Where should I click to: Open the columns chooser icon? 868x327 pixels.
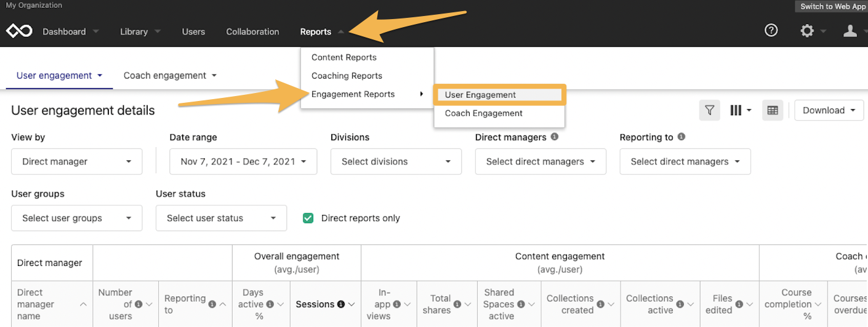(x=741, y=110)
